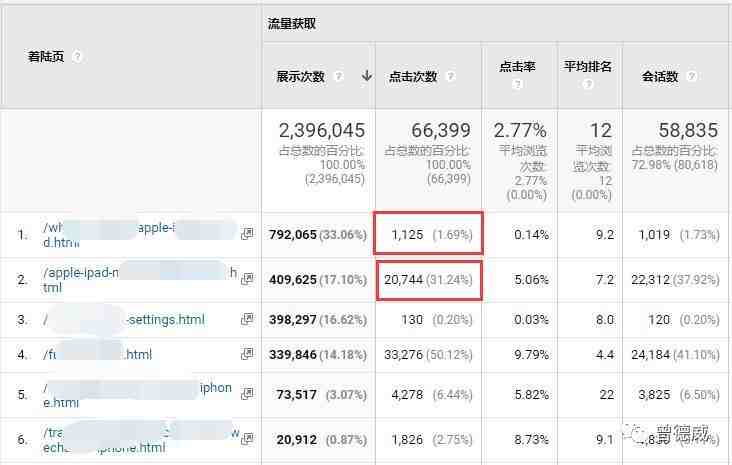Select impressions value 792,065
The image size is (732, 465).
tap(293, 234)
